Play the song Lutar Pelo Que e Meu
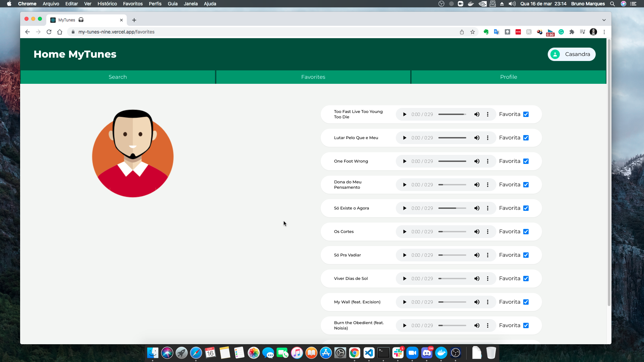Viewport: 644px width, 362px height. pyautogui.click(x=405, y=138)
